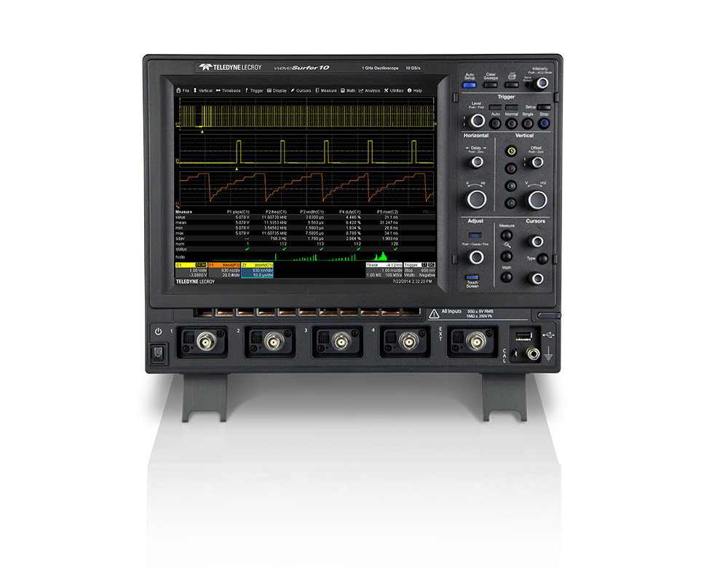Click the Trigger Level knob

[477, 121]
